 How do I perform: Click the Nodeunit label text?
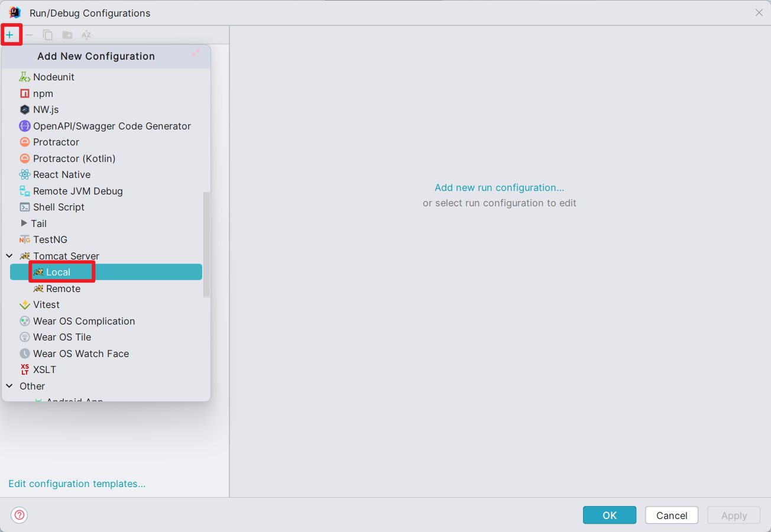pos(54,77)
